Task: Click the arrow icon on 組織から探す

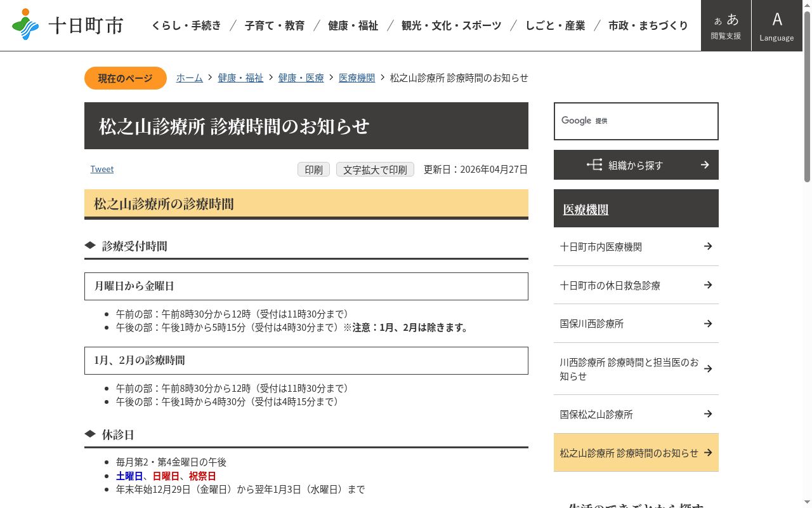Action: point(705,165)
